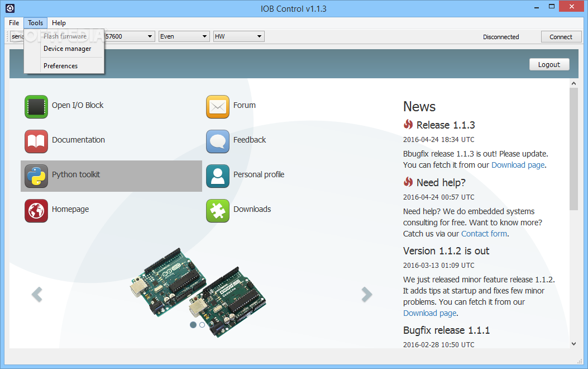Follow the Contact form link

pyautogui.click(x=484, y=234)
